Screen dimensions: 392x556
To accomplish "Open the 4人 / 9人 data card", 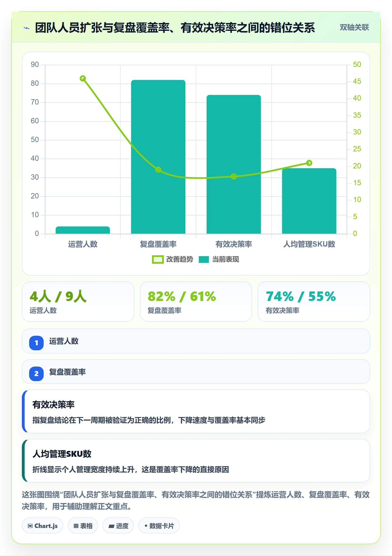I will [78, 302].
